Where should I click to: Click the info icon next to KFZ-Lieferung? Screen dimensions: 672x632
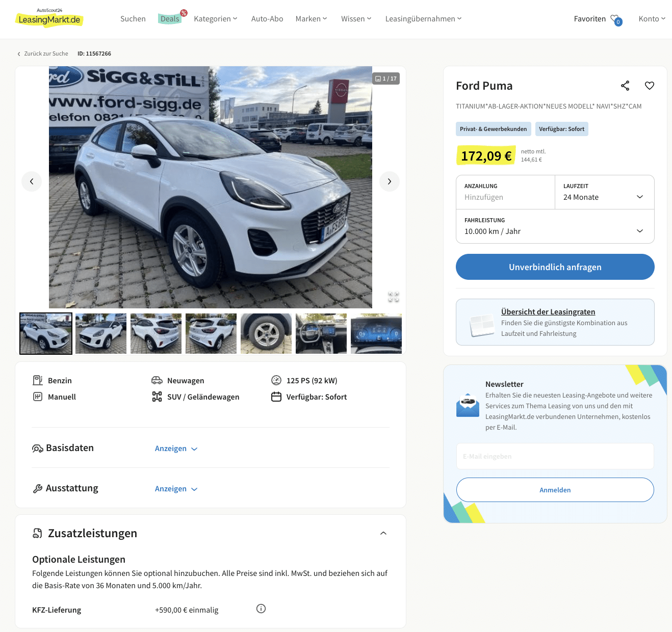coord(261,609)
